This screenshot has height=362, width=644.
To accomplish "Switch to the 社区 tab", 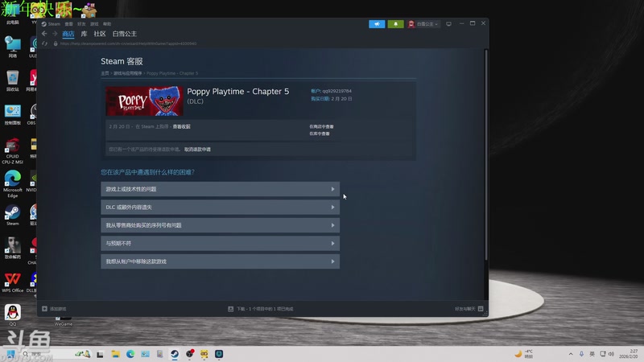I will (100, 34).
